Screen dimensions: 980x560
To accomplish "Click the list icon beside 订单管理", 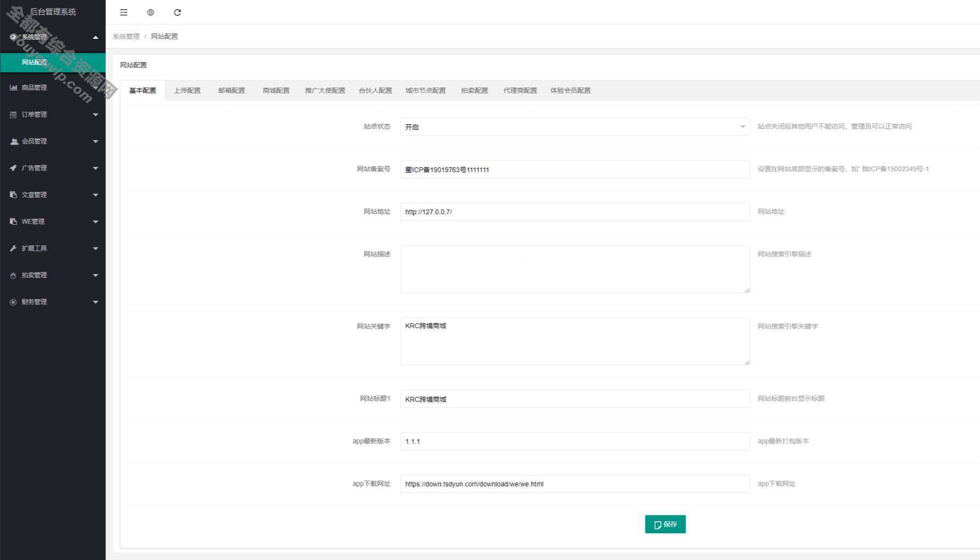I will click(x=13, y=114).
